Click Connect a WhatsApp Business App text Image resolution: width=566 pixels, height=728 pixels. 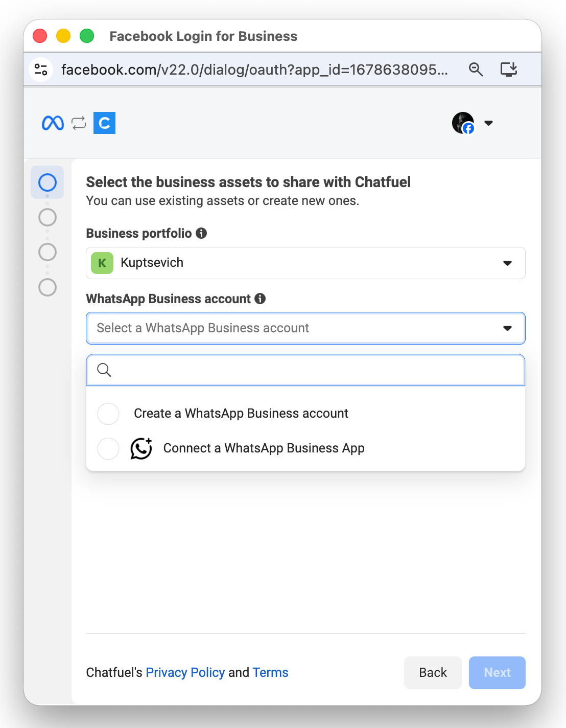pyautogui.click(x=264, y=448)
